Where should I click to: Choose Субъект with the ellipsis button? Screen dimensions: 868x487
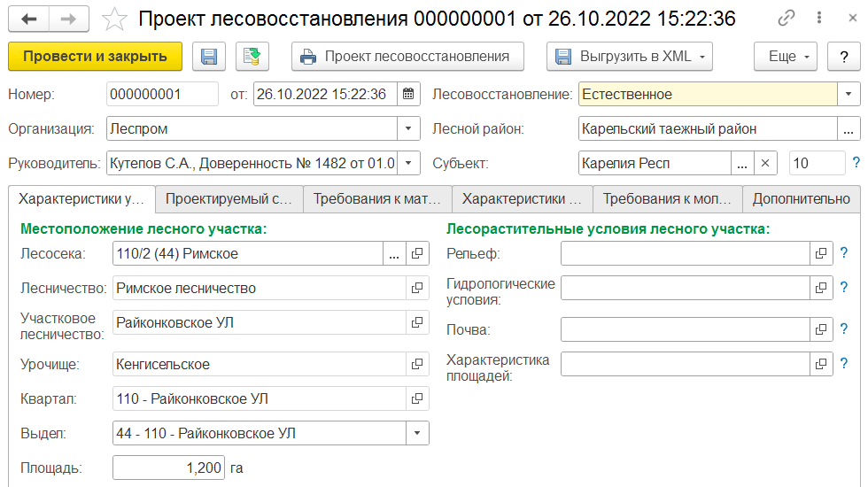742,163
